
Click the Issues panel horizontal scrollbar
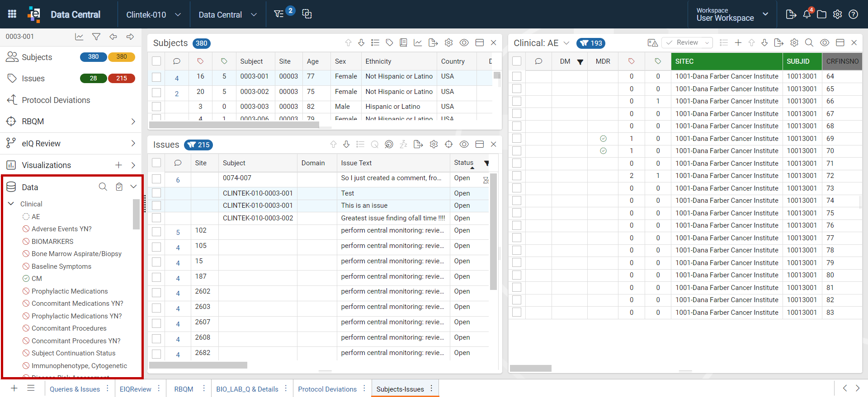coord(198,365)
